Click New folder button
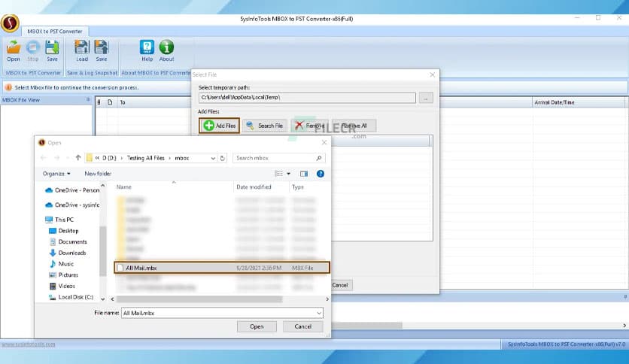 pos(98,174)
